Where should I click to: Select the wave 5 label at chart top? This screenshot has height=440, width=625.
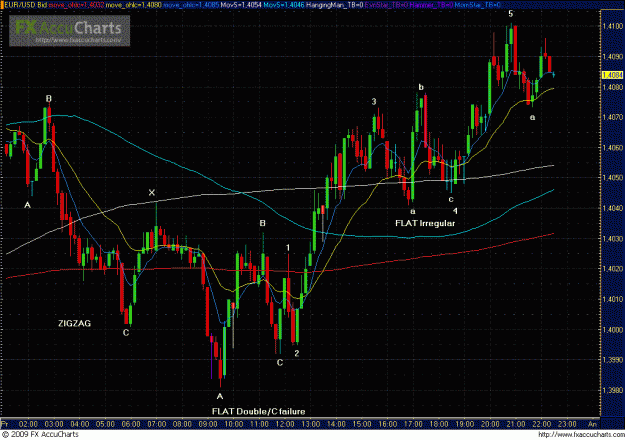(511, 14)
